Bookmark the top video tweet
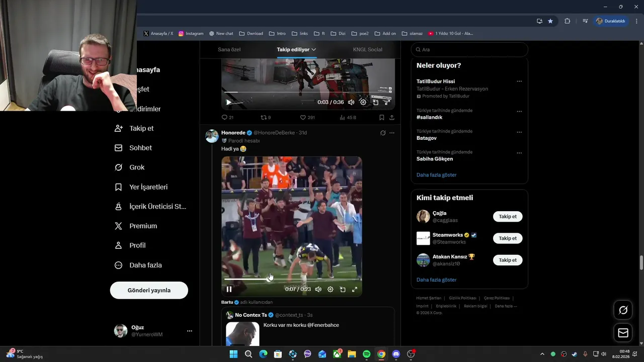The image size is (644, 362). 382,117
